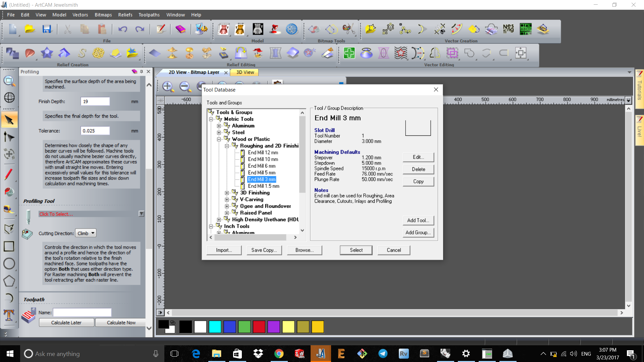The width and height of the screenshot is (644, 362).
Task: Open the Vectors menu
Action: [80, 15]
